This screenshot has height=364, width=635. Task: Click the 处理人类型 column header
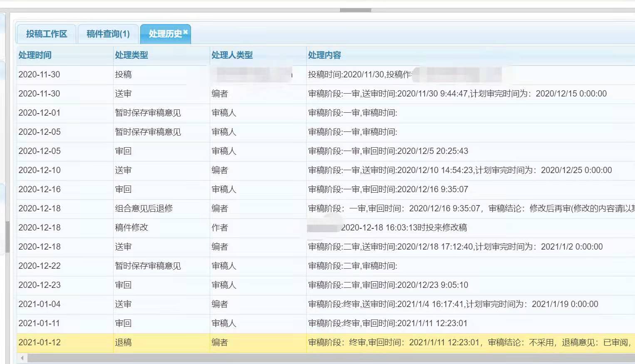click(x=232, y=55)
